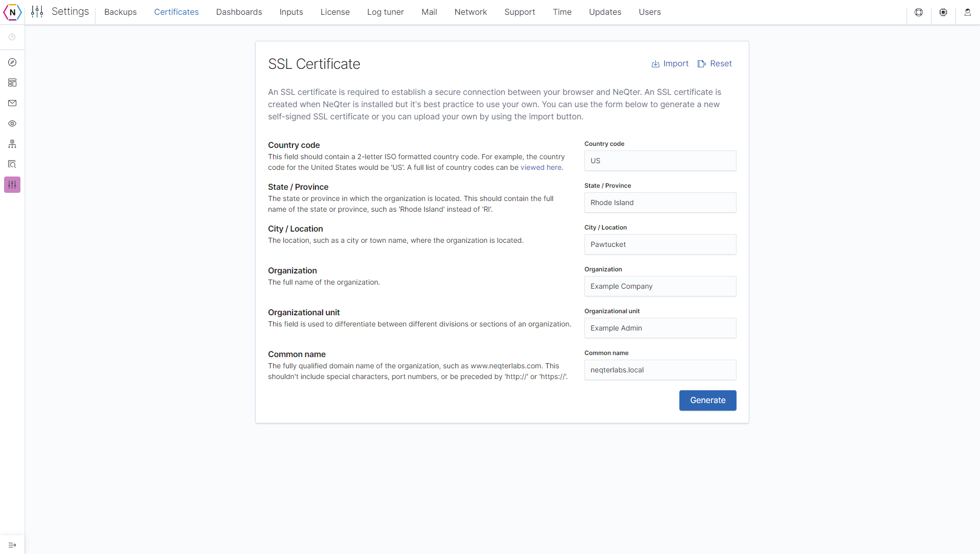Open the lifebuoy help icon
The width and height of the screenshot is (980, 554).
click(x=919, y=12)
